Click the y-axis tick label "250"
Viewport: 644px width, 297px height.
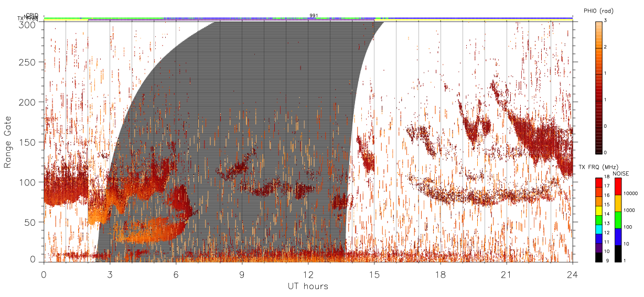(28, 62)
